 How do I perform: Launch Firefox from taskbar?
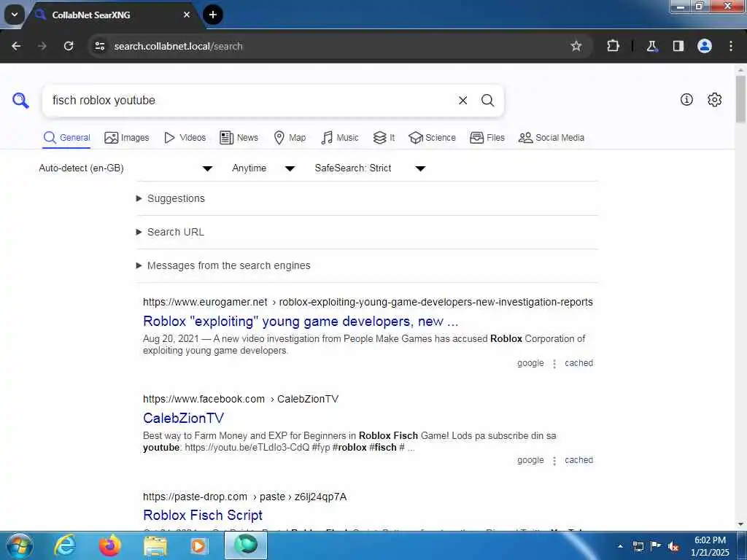pos(109,545)
